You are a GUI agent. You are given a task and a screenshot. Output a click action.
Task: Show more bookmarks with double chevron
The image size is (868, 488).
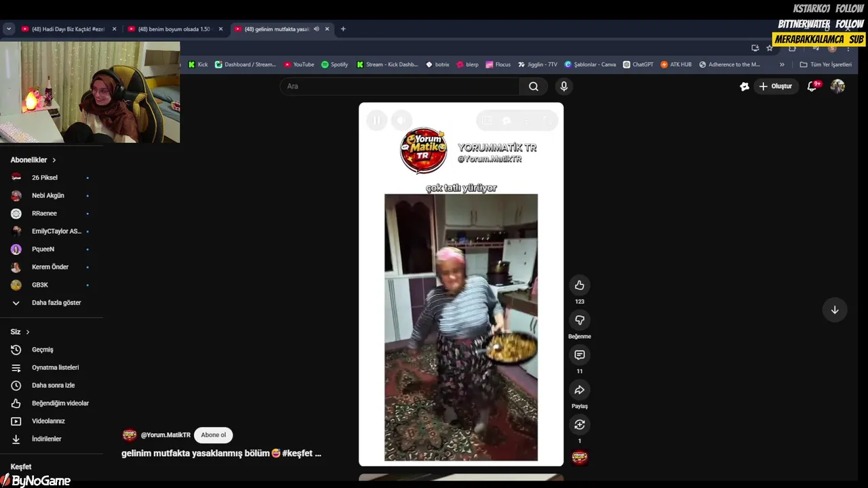coord(782,64)
